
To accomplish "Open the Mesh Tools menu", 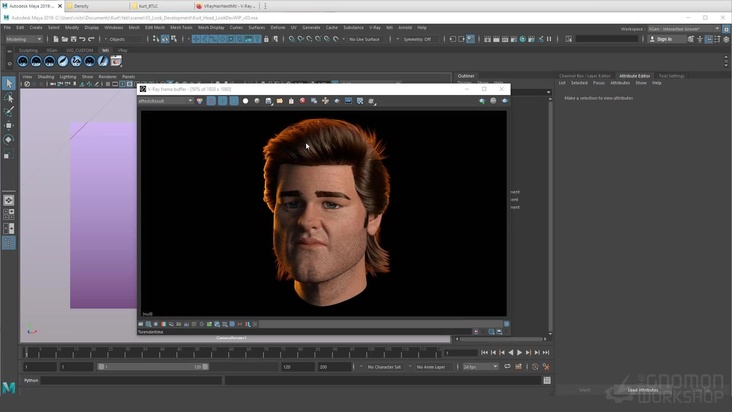I will pos(181,28).
